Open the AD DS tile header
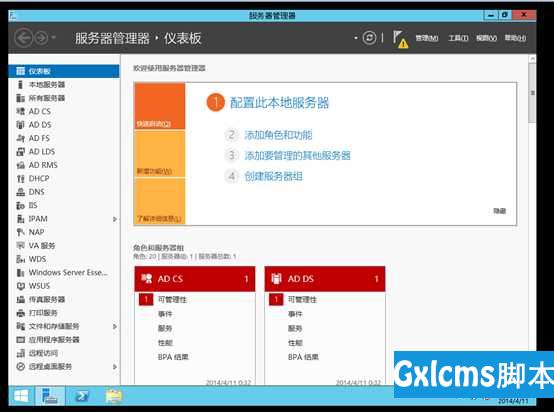This screenshot has height=412, width=554. [325, 279]
